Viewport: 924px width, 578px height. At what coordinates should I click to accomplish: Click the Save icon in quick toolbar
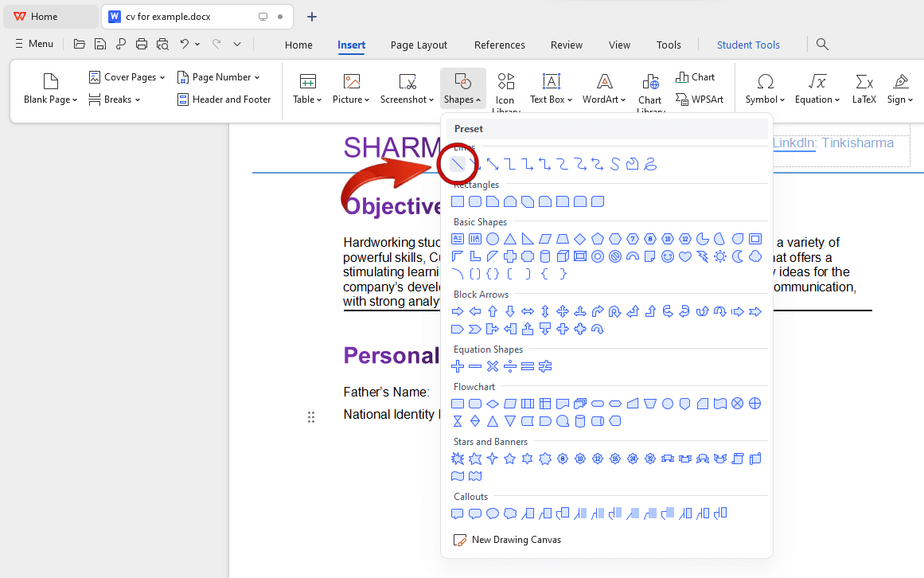coord(100,44)
